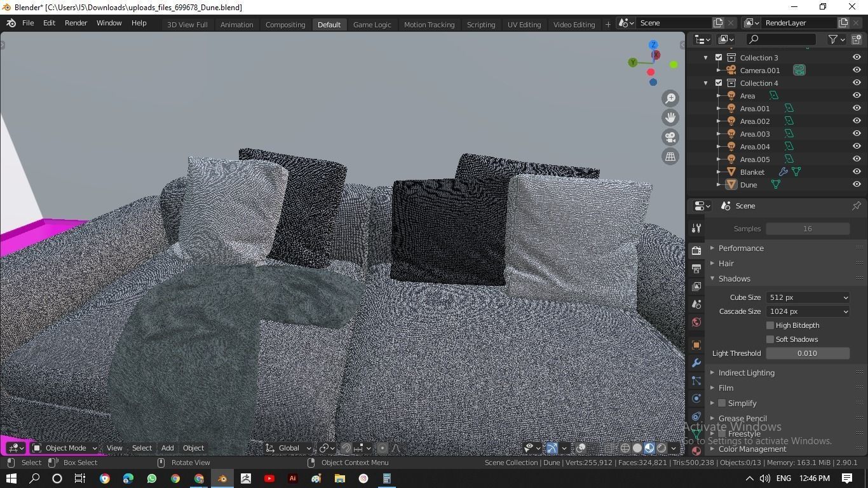Enable the High Bitdepth checkbox

click(x=770, y=325)
